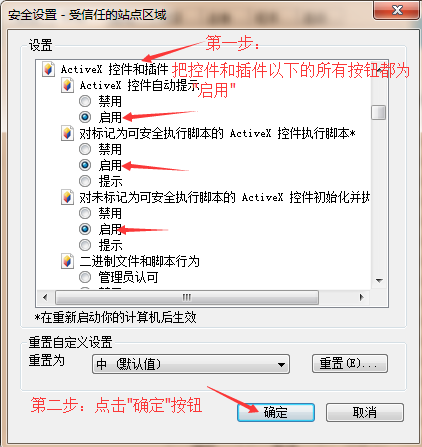Click the 取消 button
Image resolution: width=422 pixels, height=447 pixels.
pyautogui.click(x=365, y=412)
